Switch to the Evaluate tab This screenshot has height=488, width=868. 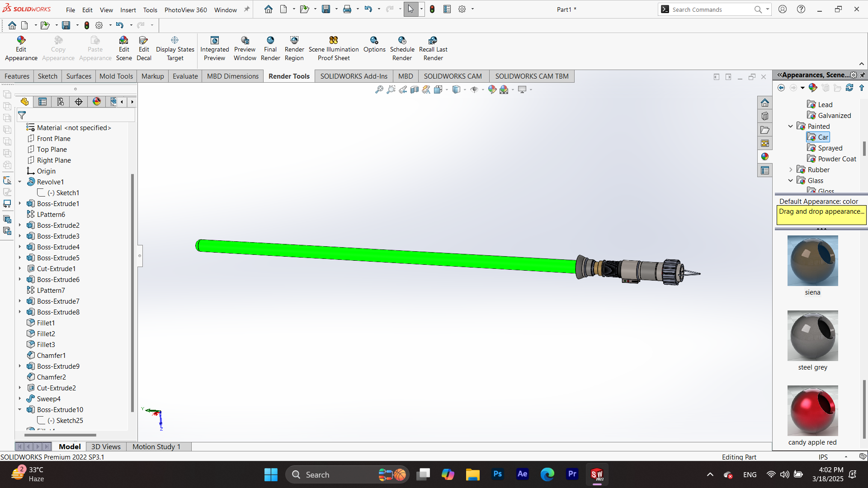click(x=185, y=76)
